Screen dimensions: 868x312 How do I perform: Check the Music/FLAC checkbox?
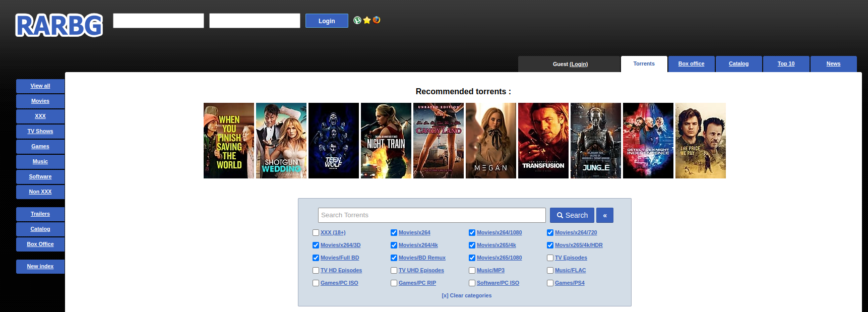550,271
